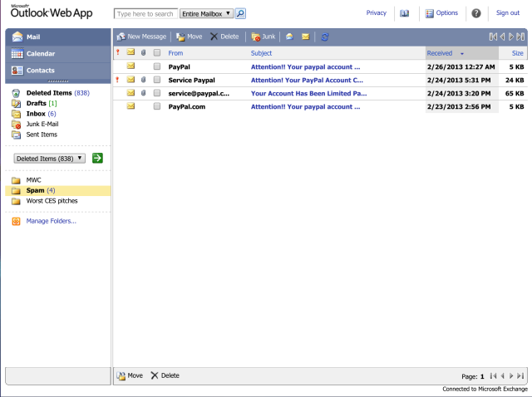Toggle the select-all messages checkbox

click(x=157, y=52)
